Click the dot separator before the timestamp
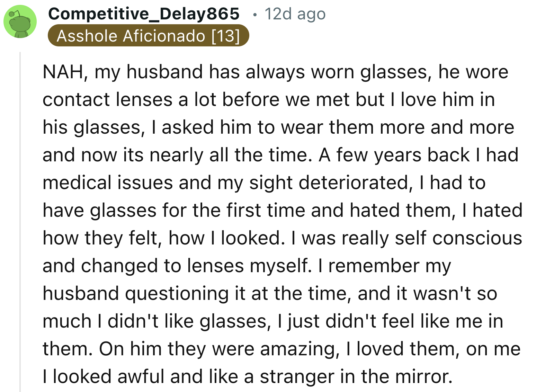 (255, 15)
